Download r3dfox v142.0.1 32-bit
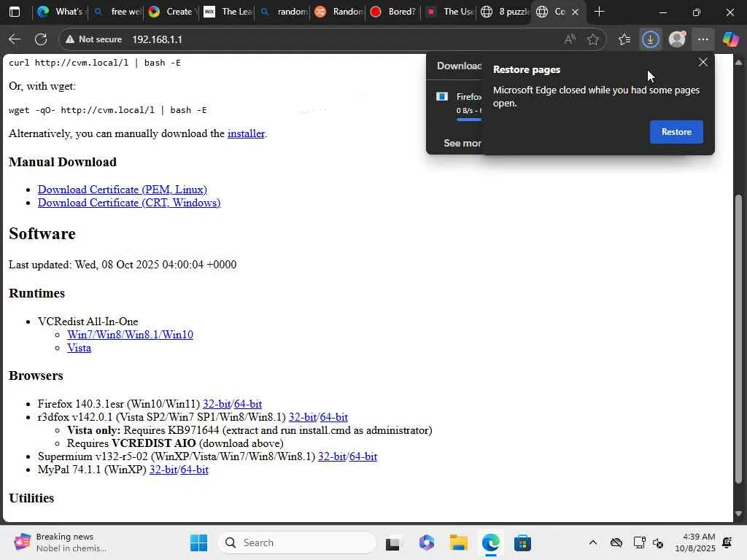The image size is (747, 560). [303, 417]
